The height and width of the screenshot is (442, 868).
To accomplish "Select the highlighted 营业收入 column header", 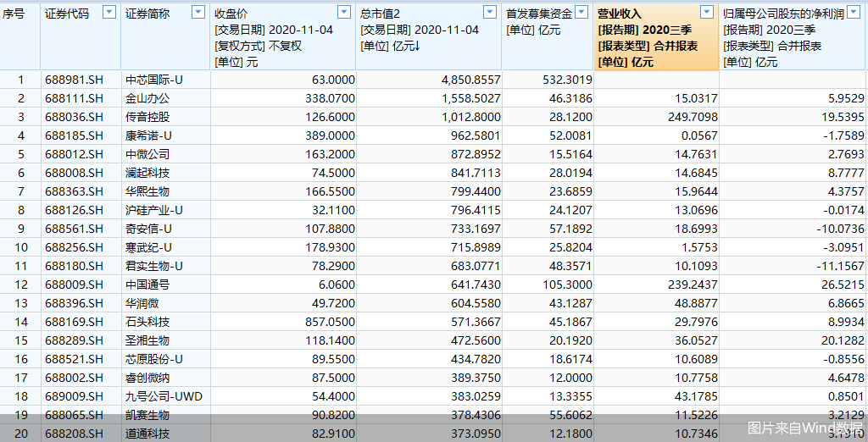I will pos(656,36).
